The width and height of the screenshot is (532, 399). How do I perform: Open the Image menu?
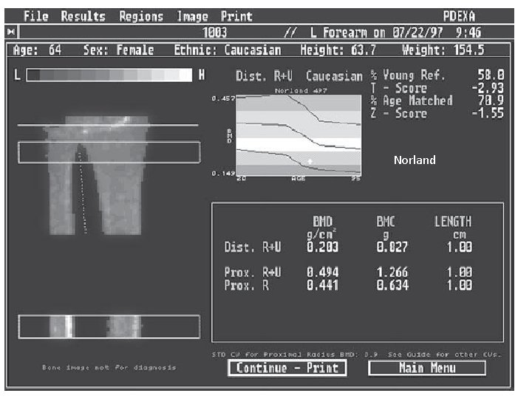[192, 16]
